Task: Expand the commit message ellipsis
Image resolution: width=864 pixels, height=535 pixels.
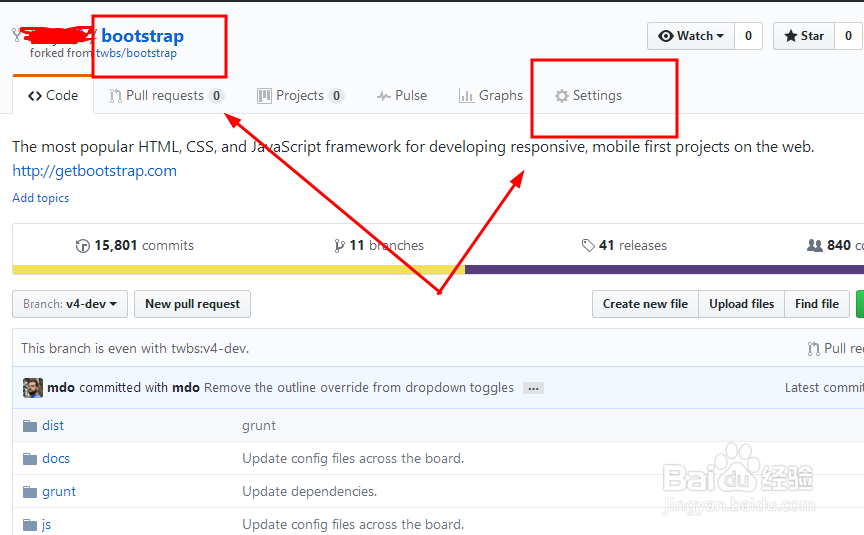Action: pos(533,388)
